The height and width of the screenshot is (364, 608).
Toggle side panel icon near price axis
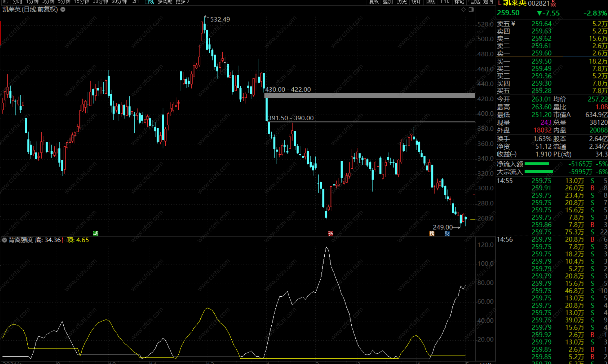pyautogui.click(x=471, y=10)
